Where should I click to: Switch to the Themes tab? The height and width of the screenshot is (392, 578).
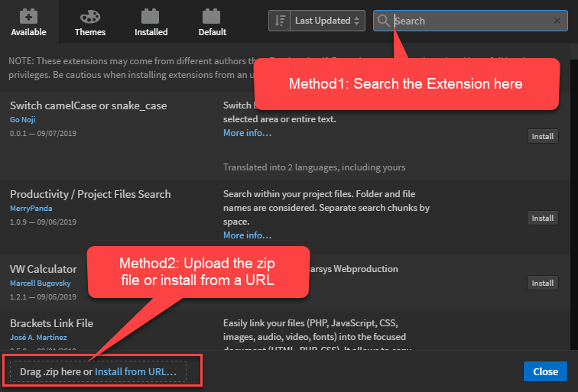click(90, 22)
